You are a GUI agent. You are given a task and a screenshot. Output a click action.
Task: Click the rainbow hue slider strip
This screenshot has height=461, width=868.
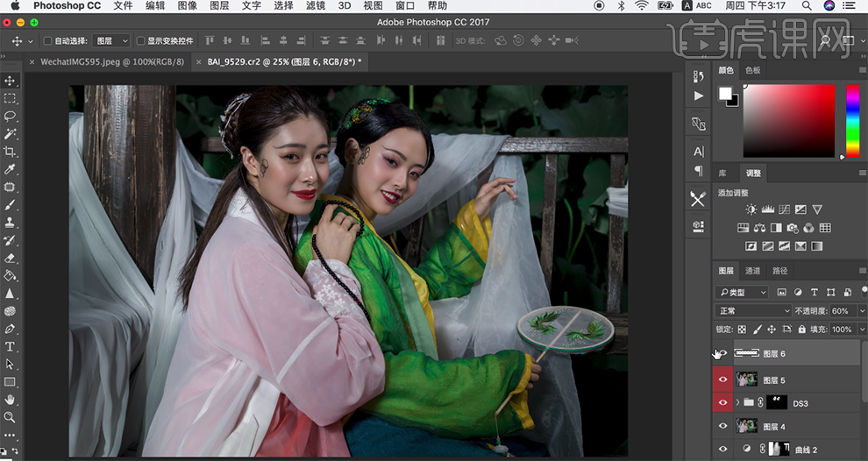tap(852, 121)
